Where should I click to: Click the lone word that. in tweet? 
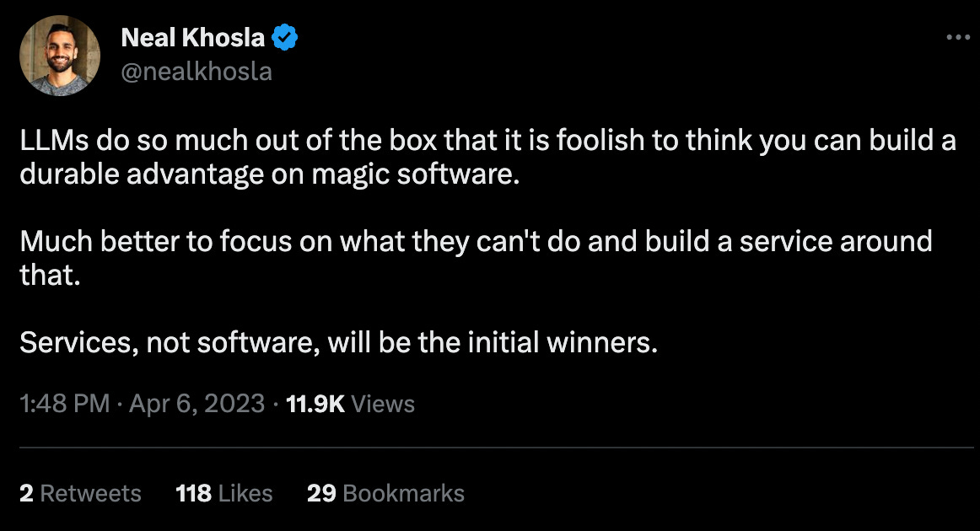pos(50,276)
